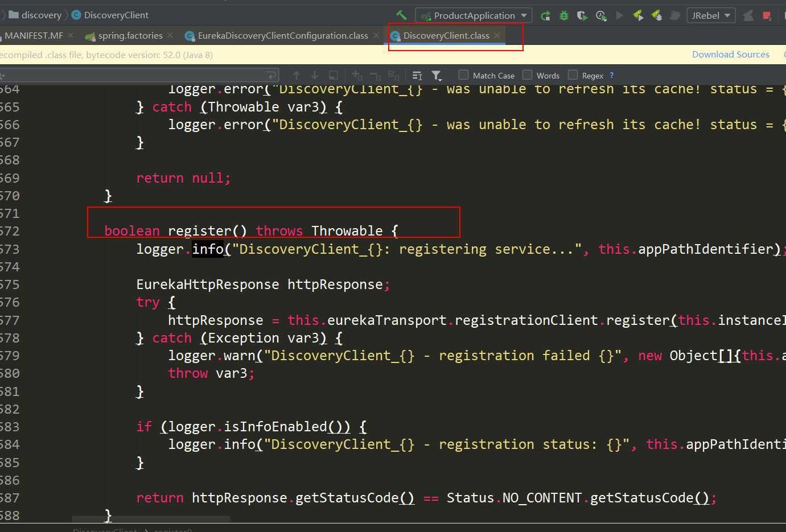Click the DiscoveryClient breadcrumb in navigation bar
This screenshot has height=532, width=786.
click(x=110, y=15)
